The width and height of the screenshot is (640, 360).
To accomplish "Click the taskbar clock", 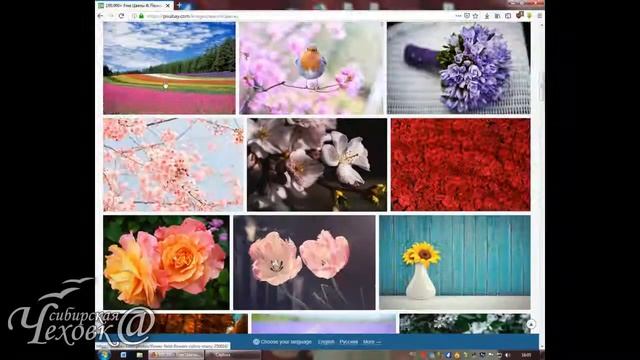I will 527,355.
